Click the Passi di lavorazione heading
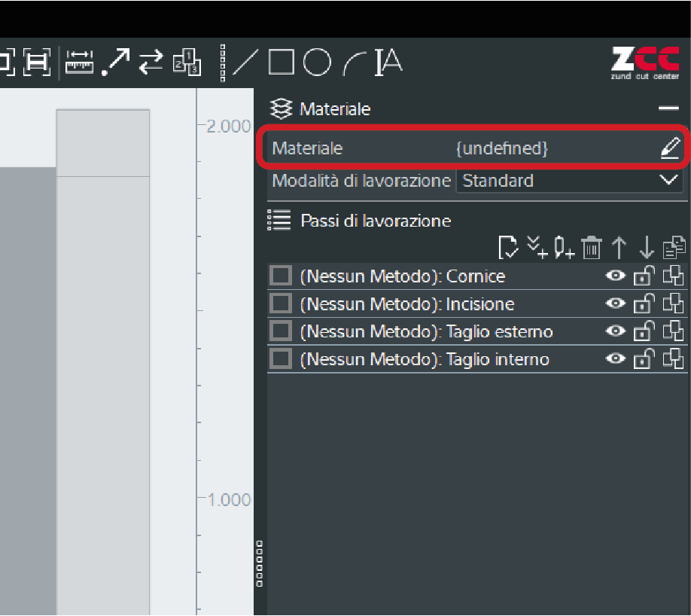691x616 pixels. (x=376, y=221)
